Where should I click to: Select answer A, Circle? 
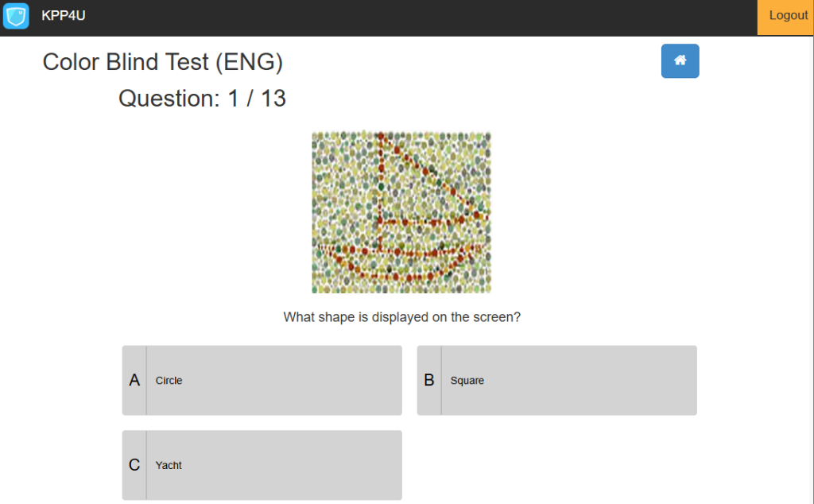click(x=262, y=380)
